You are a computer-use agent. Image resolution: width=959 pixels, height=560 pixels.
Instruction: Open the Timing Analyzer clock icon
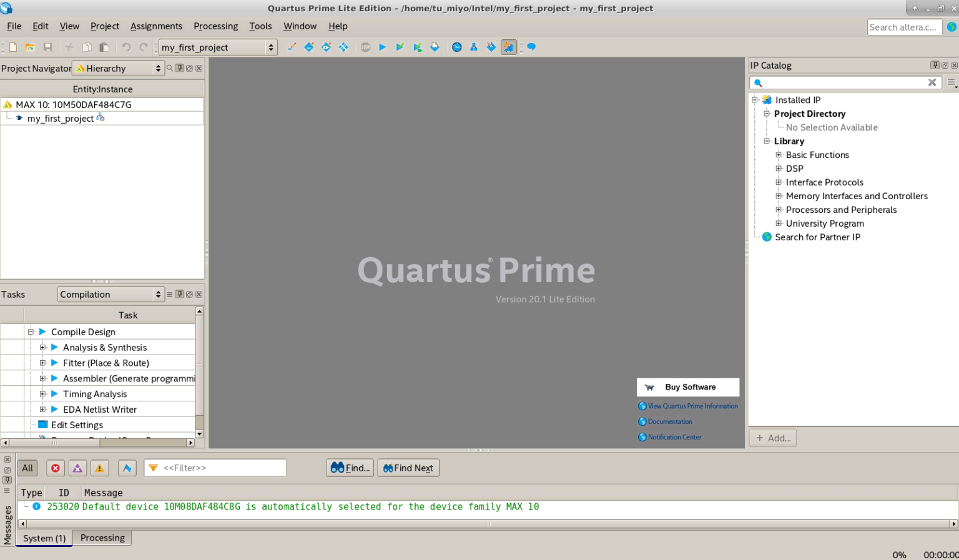457,47
